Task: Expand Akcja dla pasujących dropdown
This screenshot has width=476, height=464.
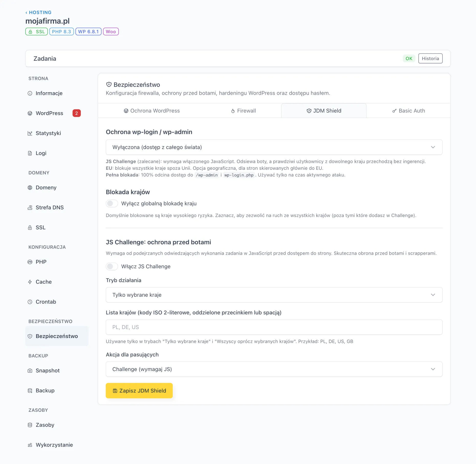Action: [x=274, y=369]
